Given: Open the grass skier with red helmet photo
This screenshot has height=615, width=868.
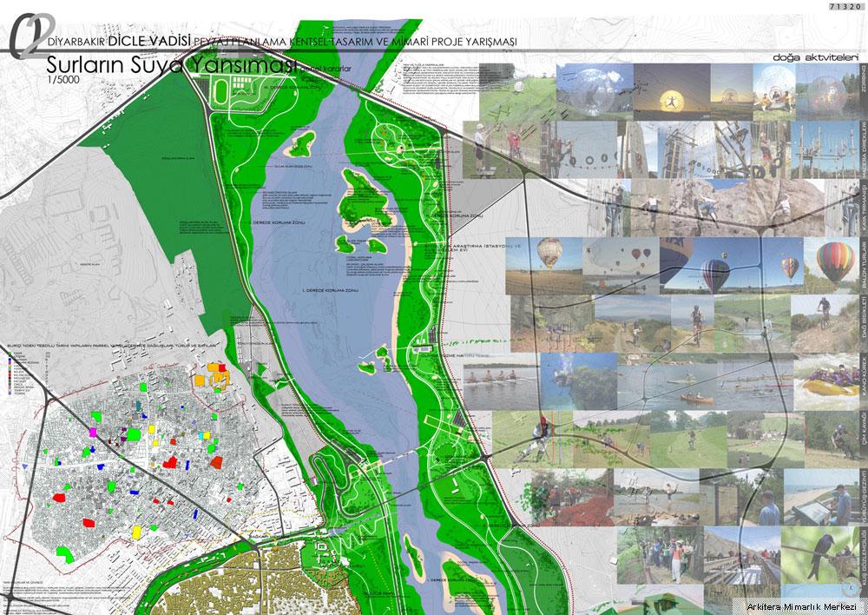Looking at the screenshot, I should 532,439.
